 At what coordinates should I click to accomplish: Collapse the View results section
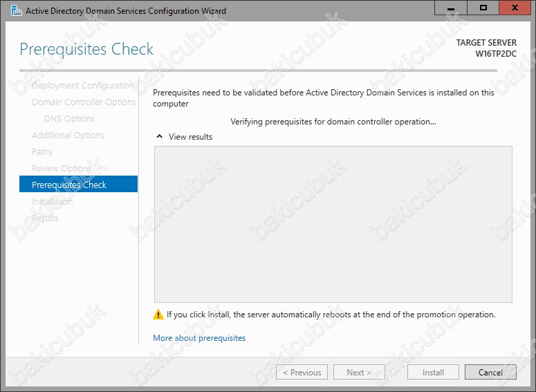159,137
